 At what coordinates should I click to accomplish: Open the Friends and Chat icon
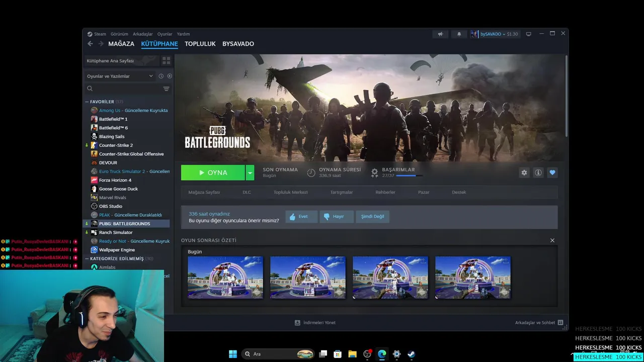click(x=560, y=323)
